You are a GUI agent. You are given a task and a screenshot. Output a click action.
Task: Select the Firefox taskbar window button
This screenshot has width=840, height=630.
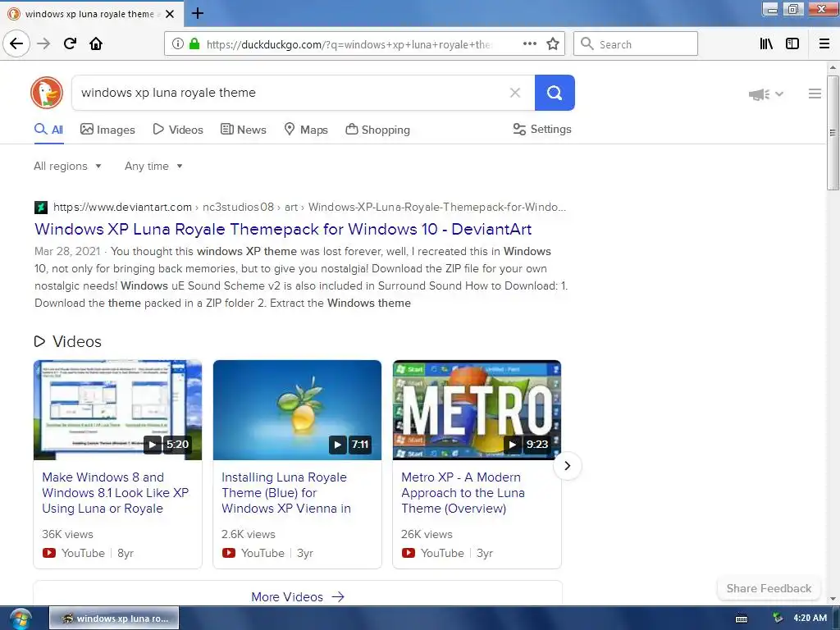114,619
